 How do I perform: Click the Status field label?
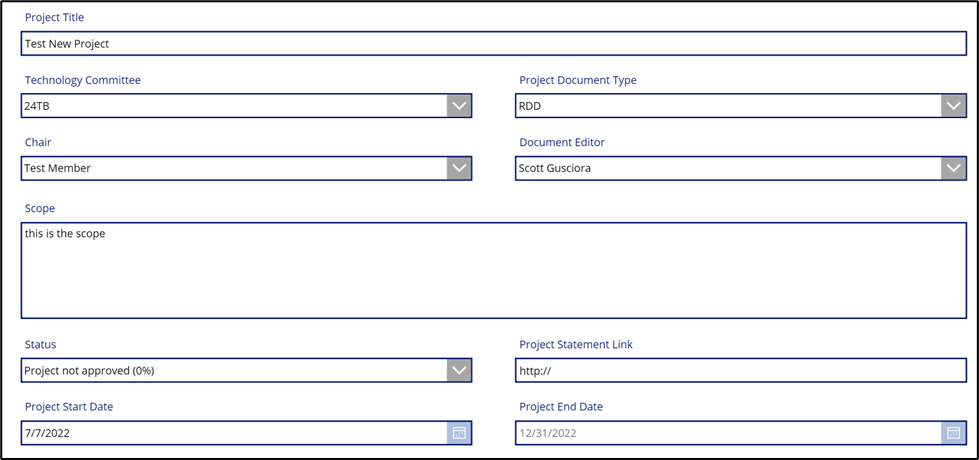40,345
